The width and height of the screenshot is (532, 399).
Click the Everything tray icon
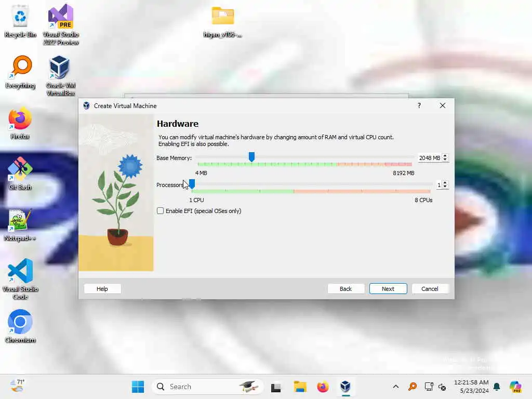(x=412, y=387)
